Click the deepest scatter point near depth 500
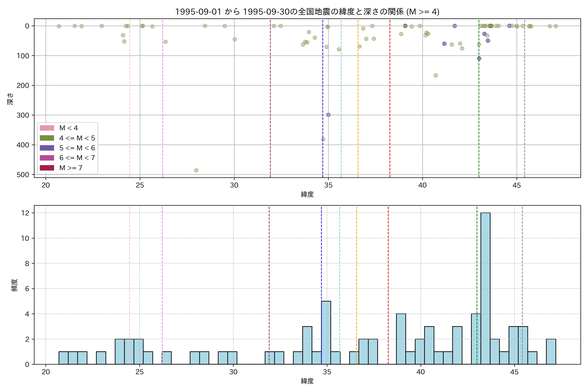The height and width of the screenshot is (392, 588). [196, 170]
